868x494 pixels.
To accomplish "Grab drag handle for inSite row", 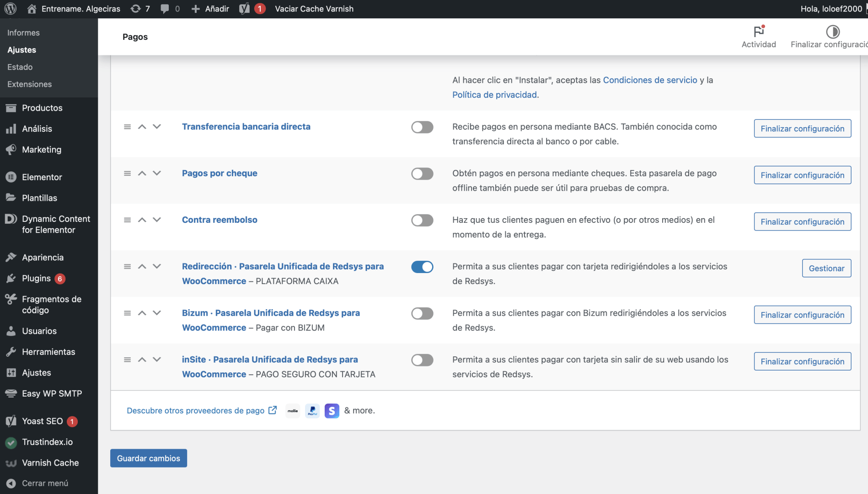I will pos(127,360).
